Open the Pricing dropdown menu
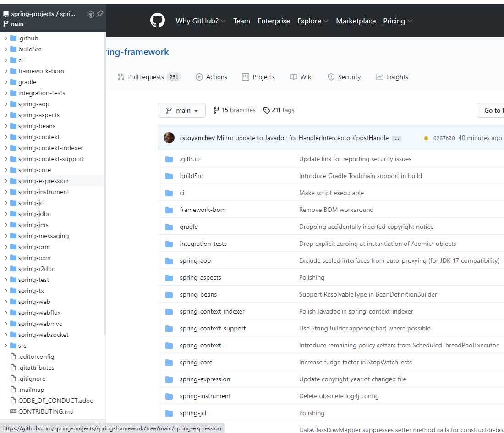The height and width of the screenshot is (433, 504). 398,21
